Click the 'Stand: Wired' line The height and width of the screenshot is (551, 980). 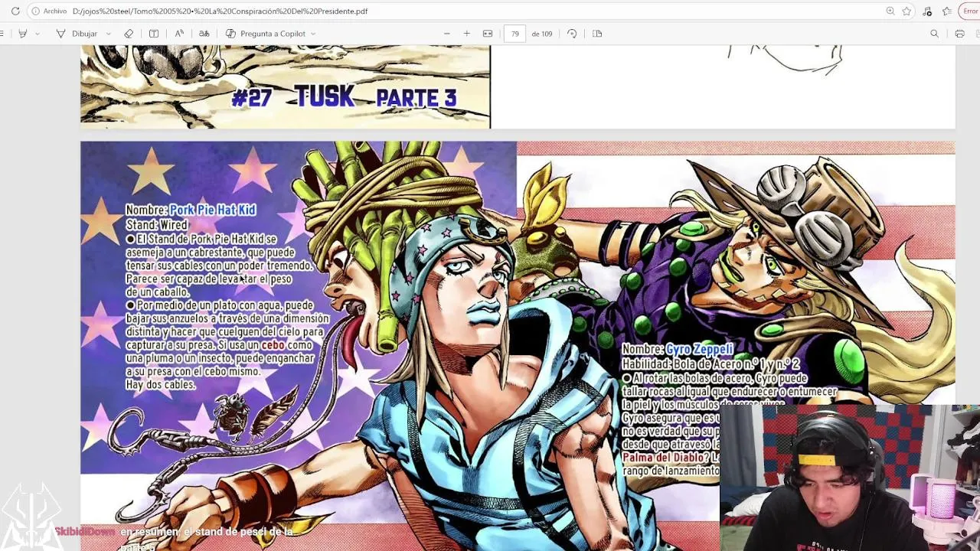157,225
